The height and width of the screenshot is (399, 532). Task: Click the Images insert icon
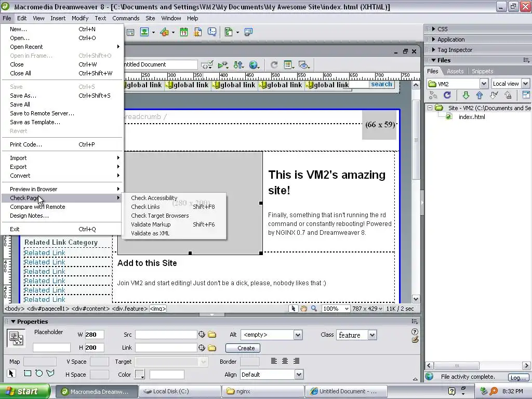(144, 32)
